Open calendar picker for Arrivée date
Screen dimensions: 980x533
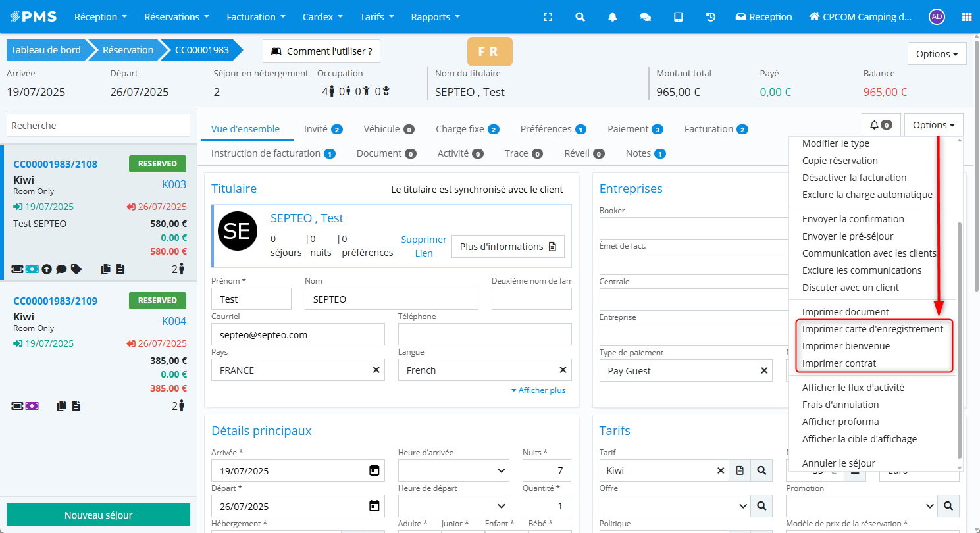coord(374,470)
